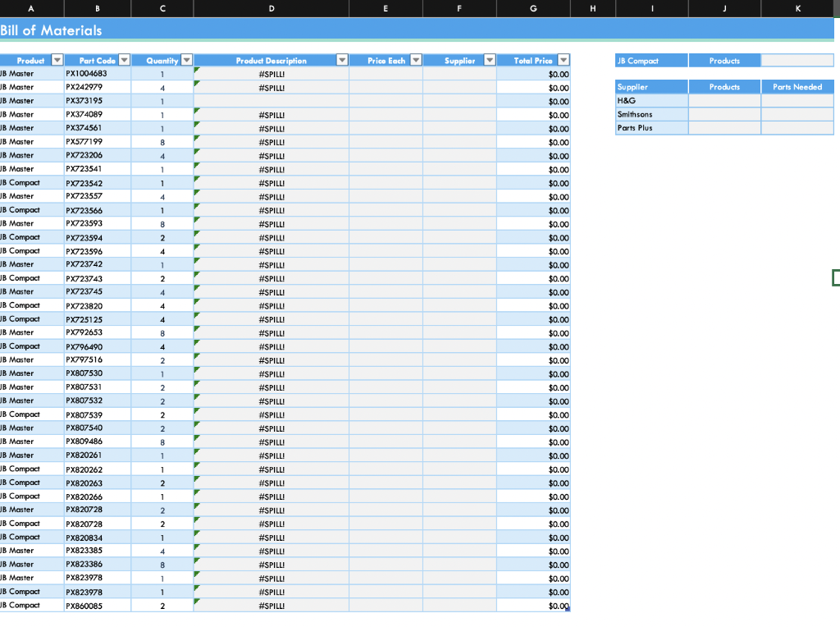Select the last $0.00 Total Price cell

(534, 606)
